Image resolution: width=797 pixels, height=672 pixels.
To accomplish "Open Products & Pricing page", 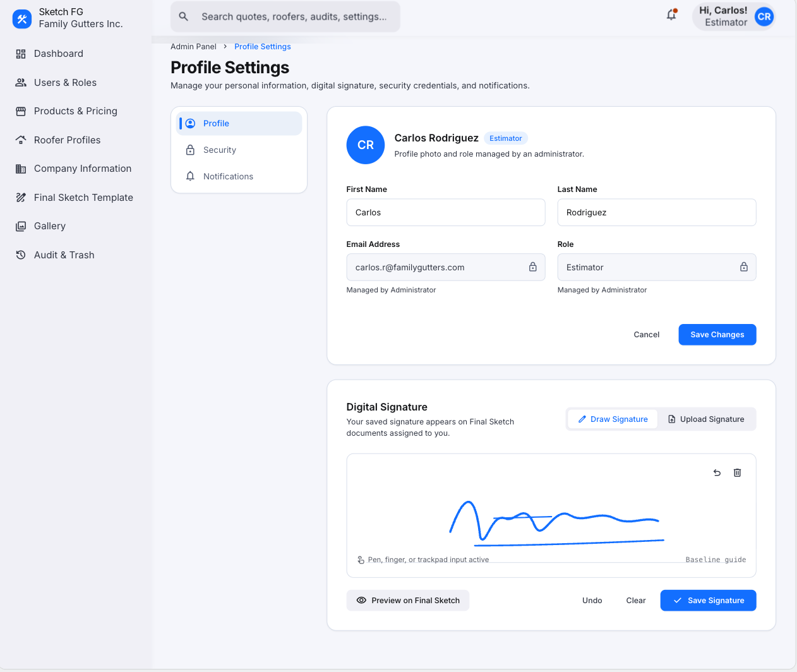I will [76, 111].
